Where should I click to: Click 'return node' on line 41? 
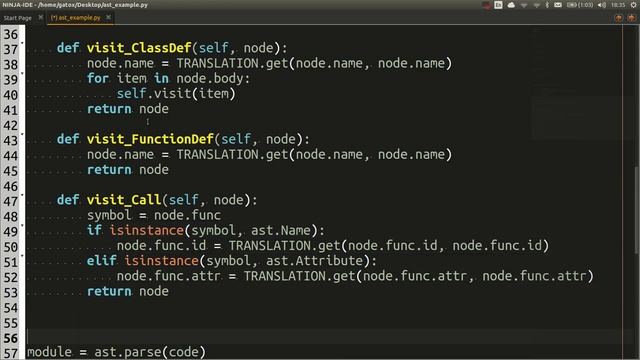click(x=127, y=109)
